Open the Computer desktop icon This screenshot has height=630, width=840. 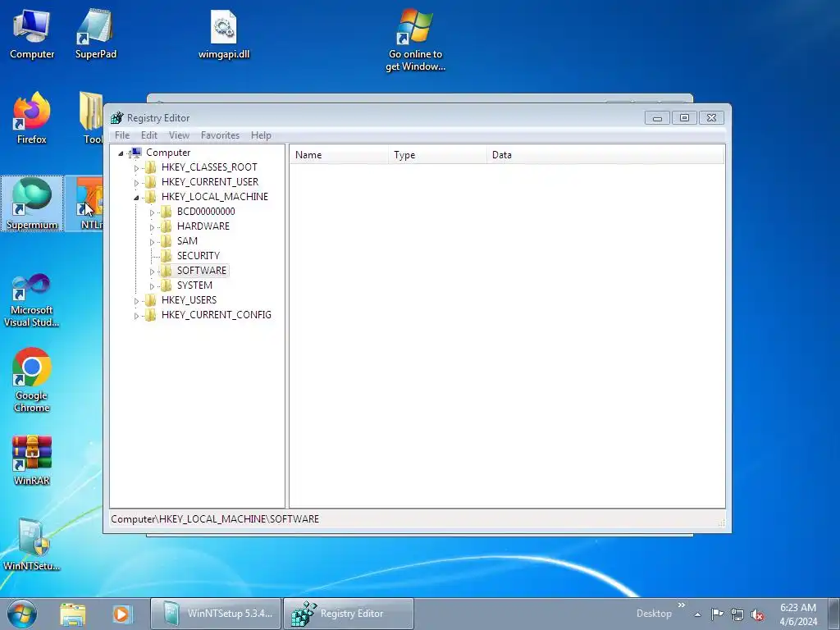pos(32,34)
